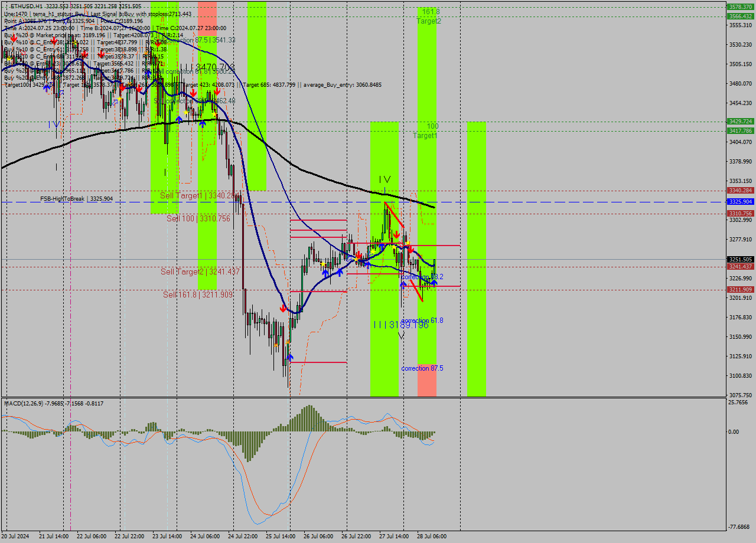Click the MACD scale value 25.7656

pyautogui.click(x=738, y=403)
